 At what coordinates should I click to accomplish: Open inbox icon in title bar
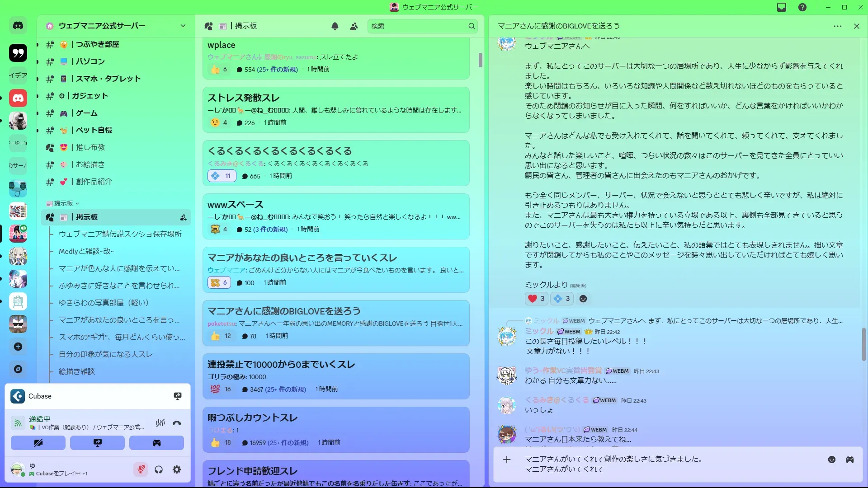[x=782, y=7]
